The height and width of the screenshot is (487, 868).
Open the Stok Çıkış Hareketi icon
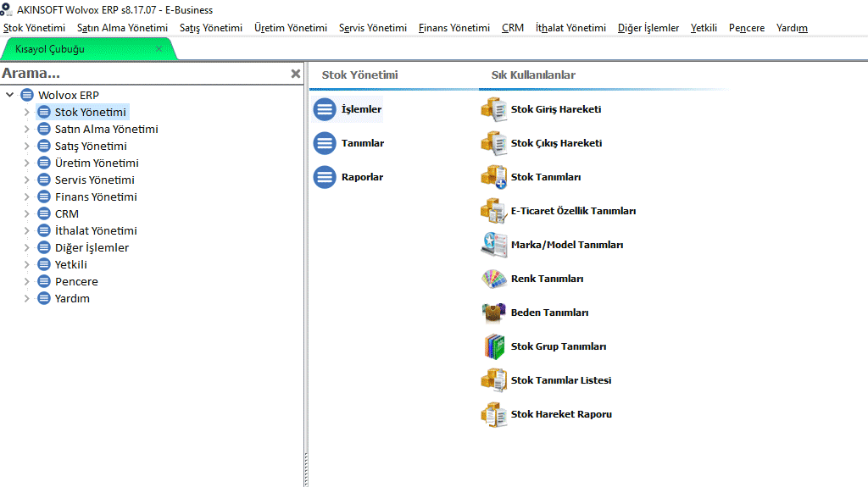point(494,143)
